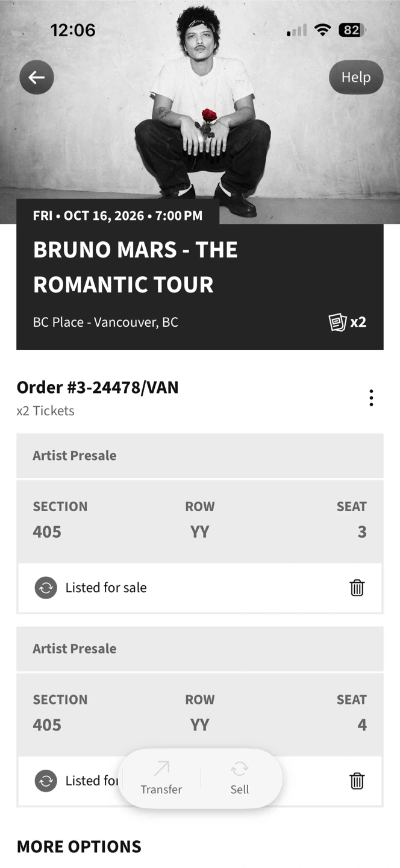Tap the cellular signal bars
This screenshot has height=868, width=400.
pos(296,30)
